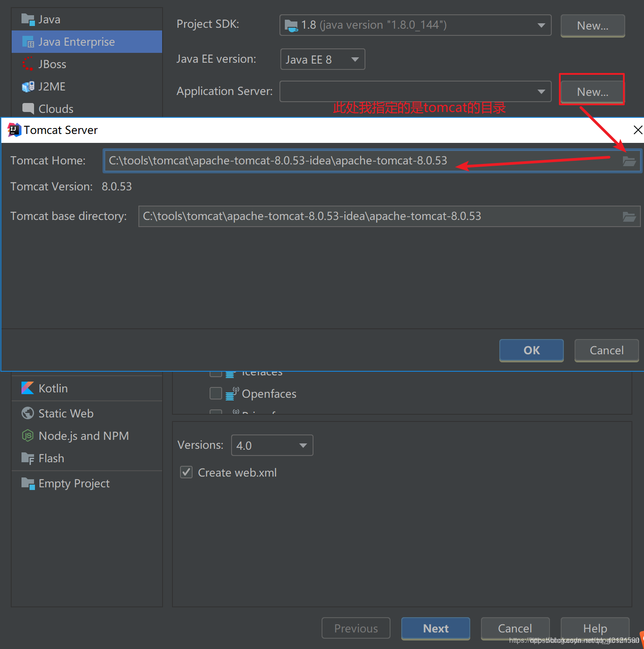Open the Versions 4.0 dropdown
Viewport: 644px width, 649px height.
point(272,445)
